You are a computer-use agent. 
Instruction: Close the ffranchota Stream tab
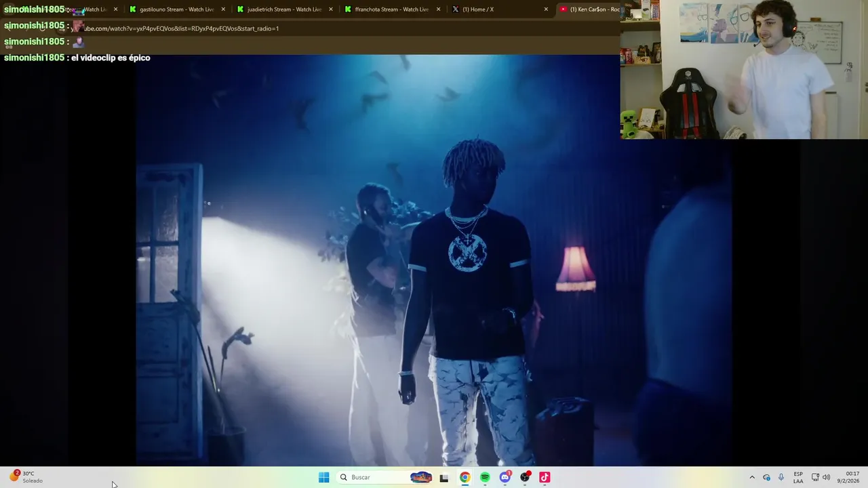coord(439,9)
